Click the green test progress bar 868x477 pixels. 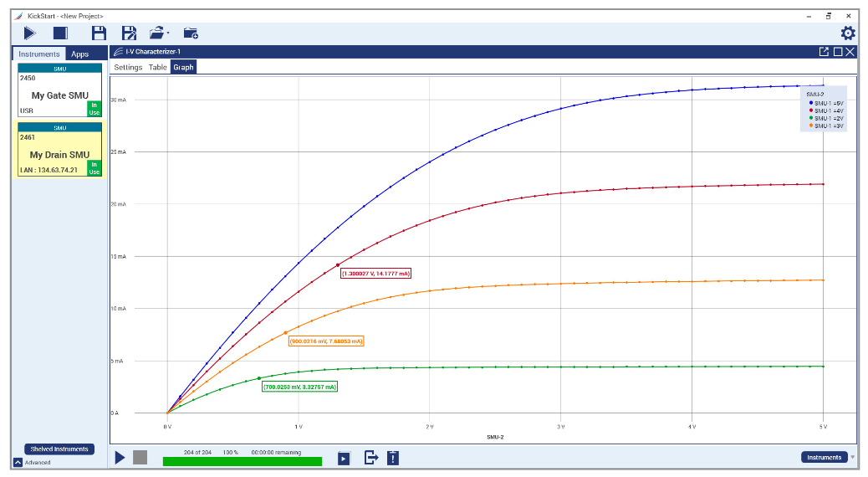coord(242,461)
